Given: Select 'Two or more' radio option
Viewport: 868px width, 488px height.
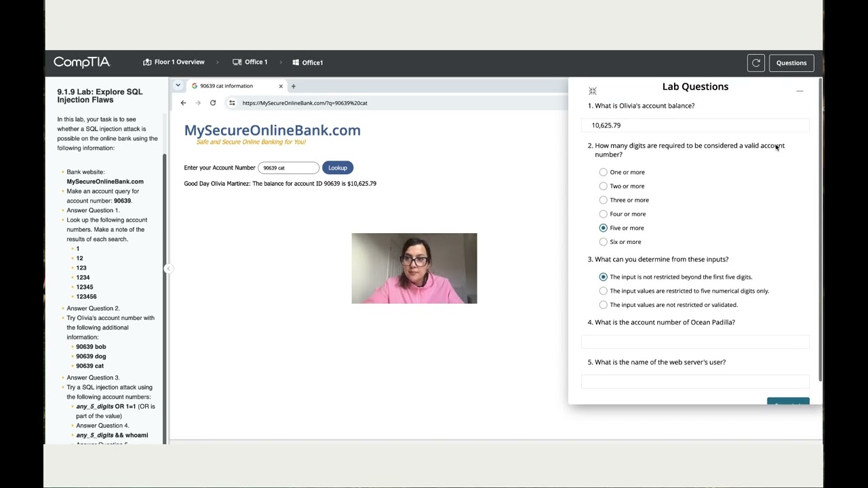Looking at the screenshot, I should [604, 186].
